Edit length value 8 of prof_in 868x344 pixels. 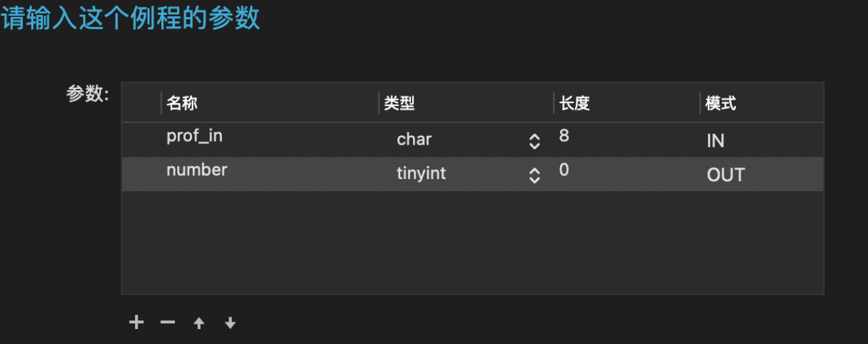coord(564,136)
